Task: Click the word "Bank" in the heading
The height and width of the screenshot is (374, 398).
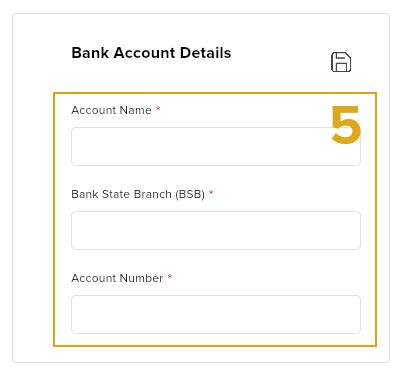Action: point(90,53)
